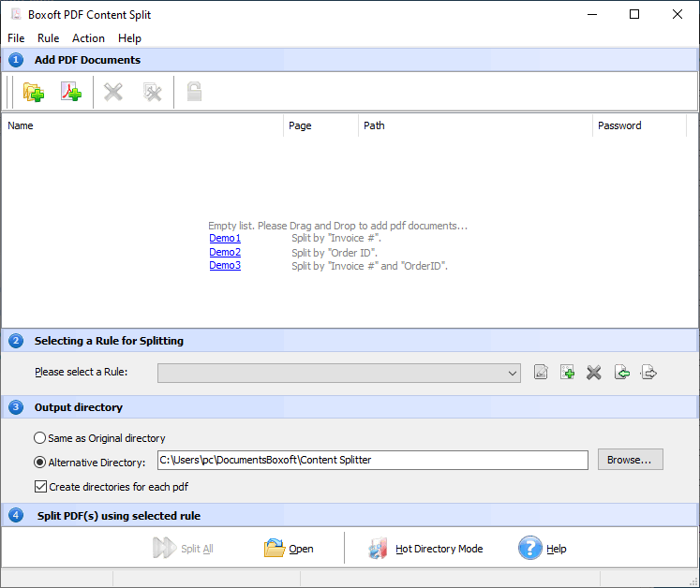The image size is (700, 588).
Task: Click the Split All arrows icon
Action: point(164,548)
